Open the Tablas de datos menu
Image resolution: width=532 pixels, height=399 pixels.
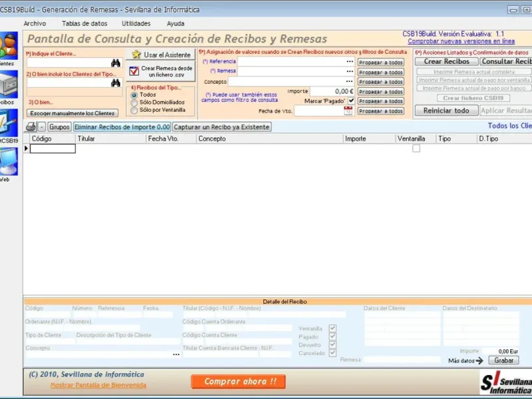pyautogui.click(x=84, y=23)
